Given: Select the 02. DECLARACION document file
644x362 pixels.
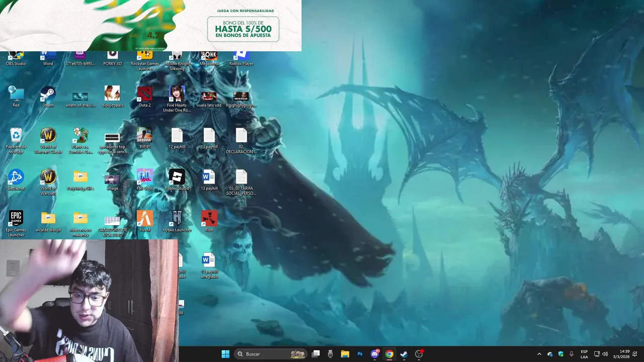Looking at the screenshot, I should pyautogui.click(x=241, y=141).
